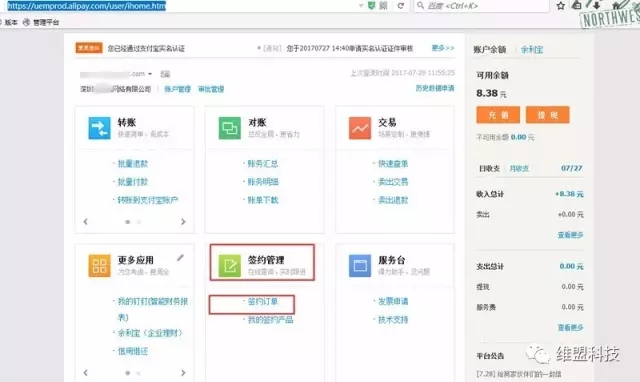Open the 我的签约产品 link
Image resolution: width=640 pixels, height=382 pixels.
tap(270, 320)
